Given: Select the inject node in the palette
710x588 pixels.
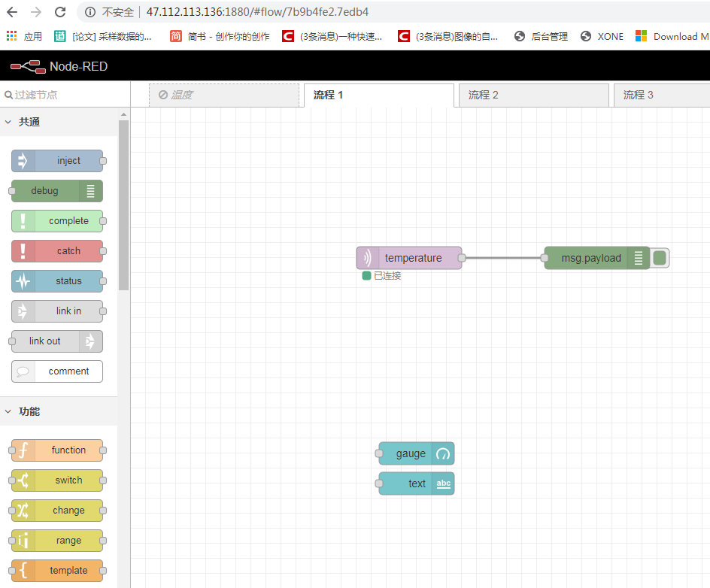Looking at the screenshot, I should tap(56, 160).
